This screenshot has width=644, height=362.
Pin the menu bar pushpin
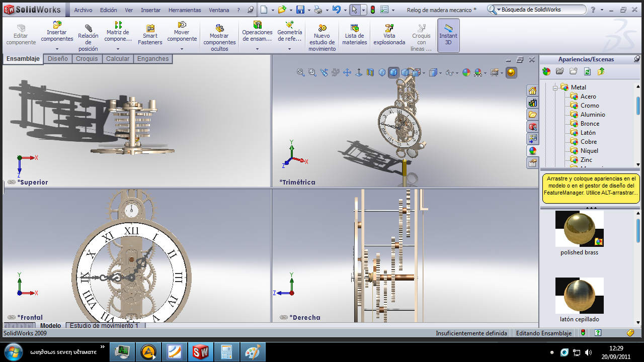(x=251, y=10)
